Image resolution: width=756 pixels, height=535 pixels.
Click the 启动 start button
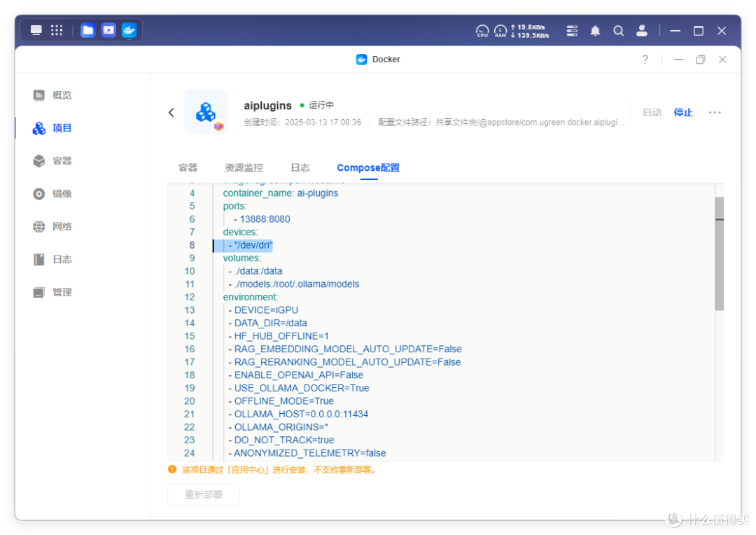652,113
